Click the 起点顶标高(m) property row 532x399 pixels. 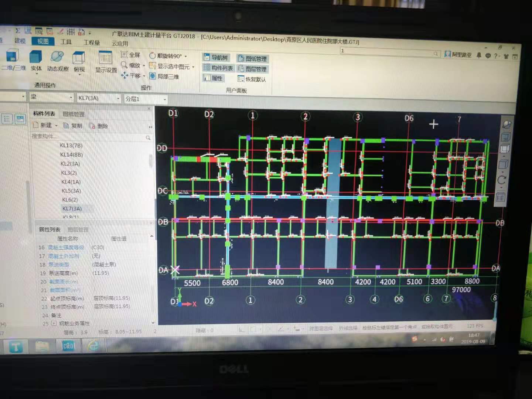[x=94, y=298]
